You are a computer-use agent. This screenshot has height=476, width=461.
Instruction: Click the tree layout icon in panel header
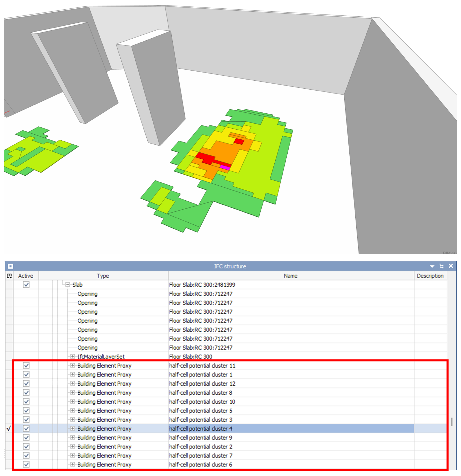pyautogui.click(x=442, y=266)
